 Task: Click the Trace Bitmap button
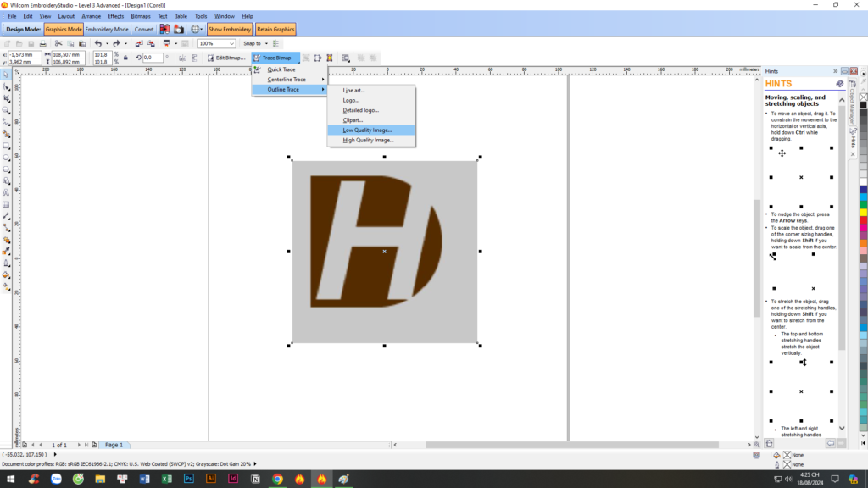point(275,58)
